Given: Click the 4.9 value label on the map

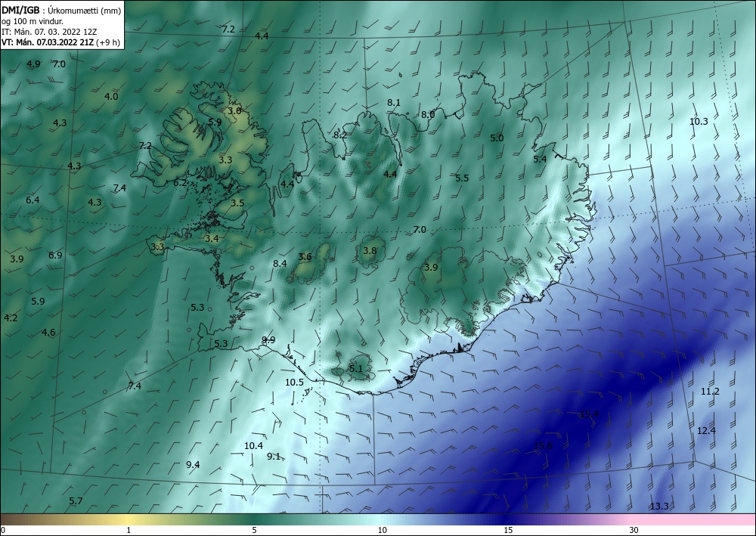Looking at the screenshot, I should (x=33, y=64).
